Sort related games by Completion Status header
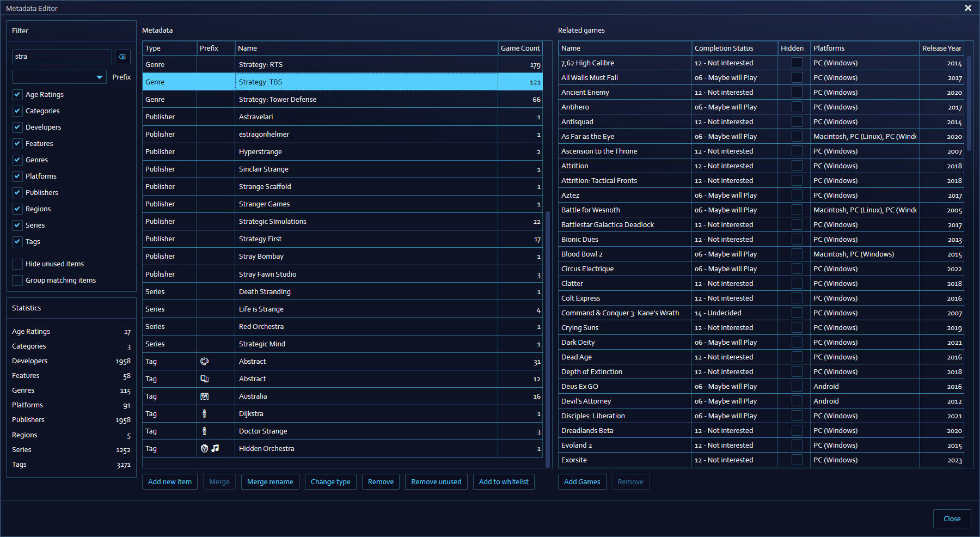Image resolution: width=980 pixels, height=537 pixels. point(734,48)
